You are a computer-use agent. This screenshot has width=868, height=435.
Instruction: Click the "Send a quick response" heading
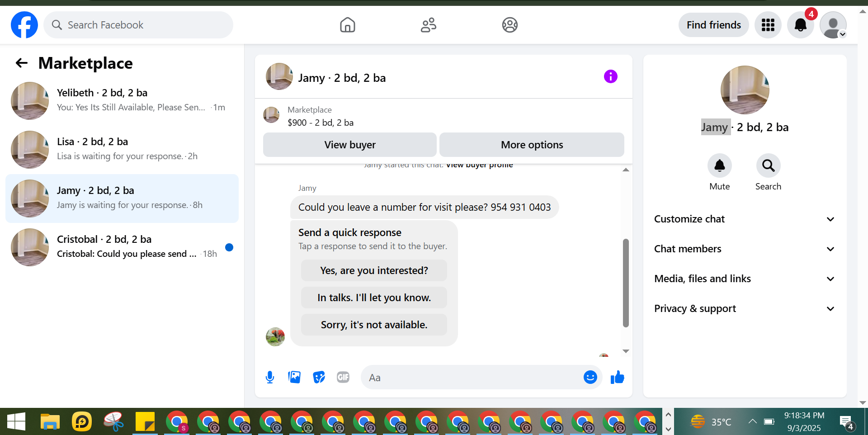(x=350, y=232)
